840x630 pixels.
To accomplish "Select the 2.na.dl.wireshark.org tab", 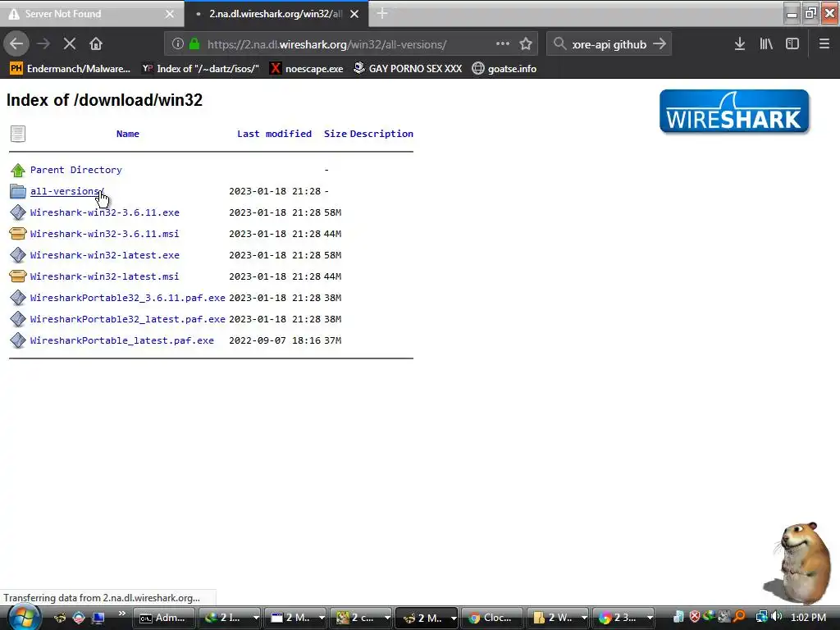I will coord(276,14).
